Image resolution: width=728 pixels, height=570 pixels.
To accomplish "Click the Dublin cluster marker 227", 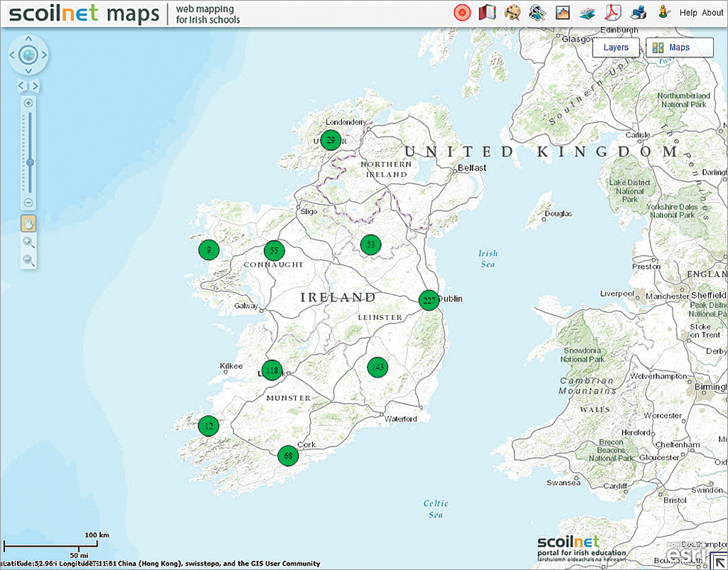I will (429, 301).
